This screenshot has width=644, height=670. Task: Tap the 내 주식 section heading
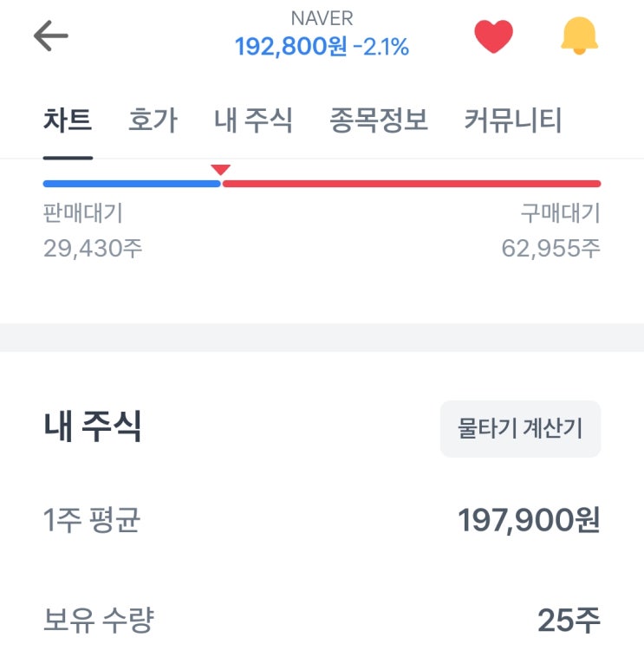92,427
